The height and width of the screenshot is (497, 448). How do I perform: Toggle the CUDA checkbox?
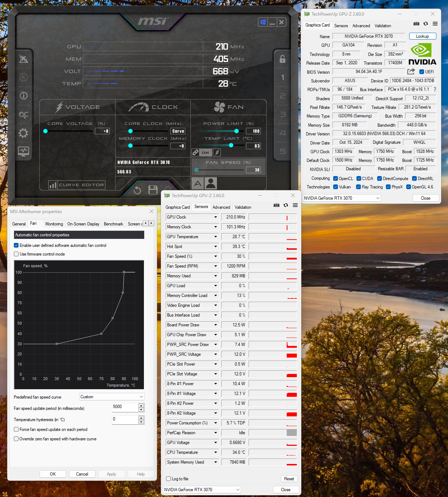(359, 179)
